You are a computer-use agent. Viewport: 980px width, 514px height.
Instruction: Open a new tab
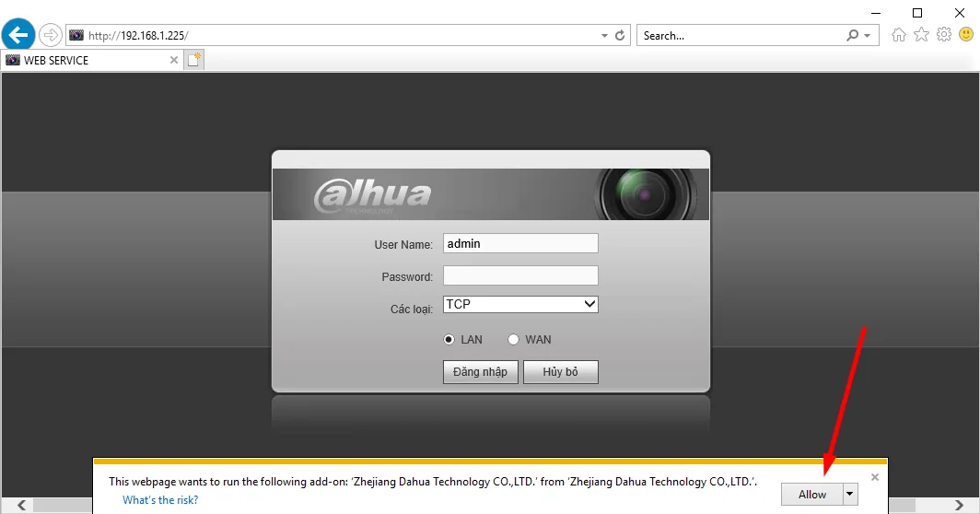click(x=194, y=60)
